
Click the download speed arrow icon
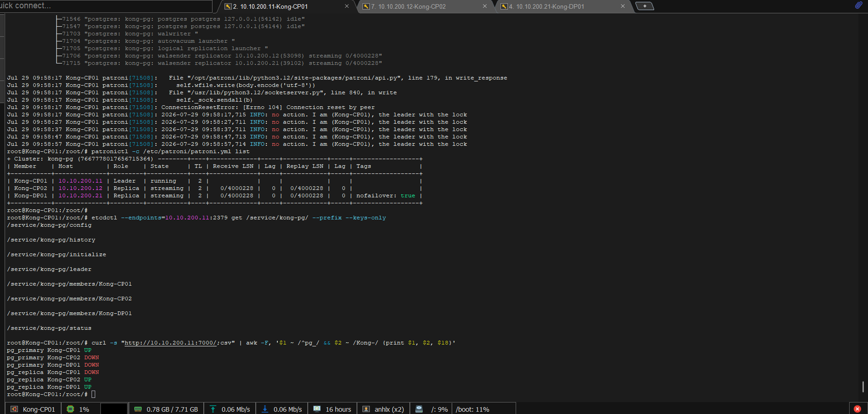tap(265, 409)
